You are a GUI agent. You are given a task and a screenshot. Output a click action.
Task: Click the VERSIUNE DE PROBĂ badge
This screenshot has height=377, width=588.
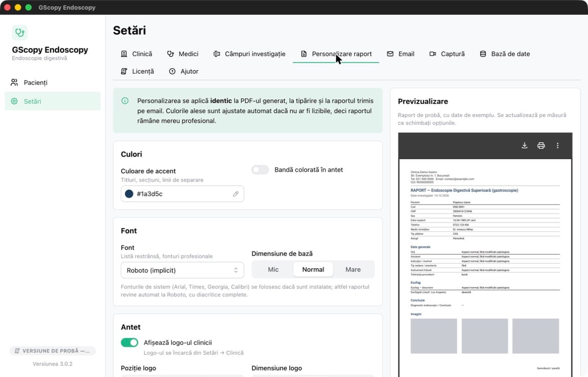52,351
